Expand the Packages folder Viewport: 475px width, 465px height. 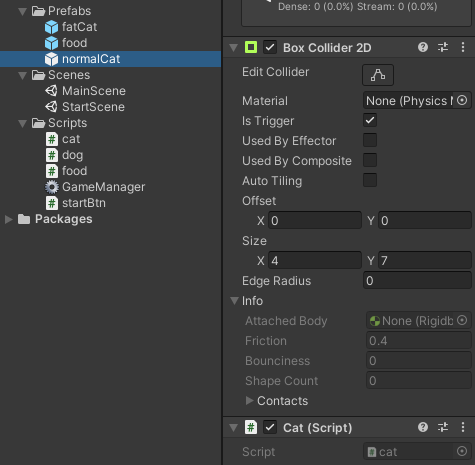tap(9, 219)
